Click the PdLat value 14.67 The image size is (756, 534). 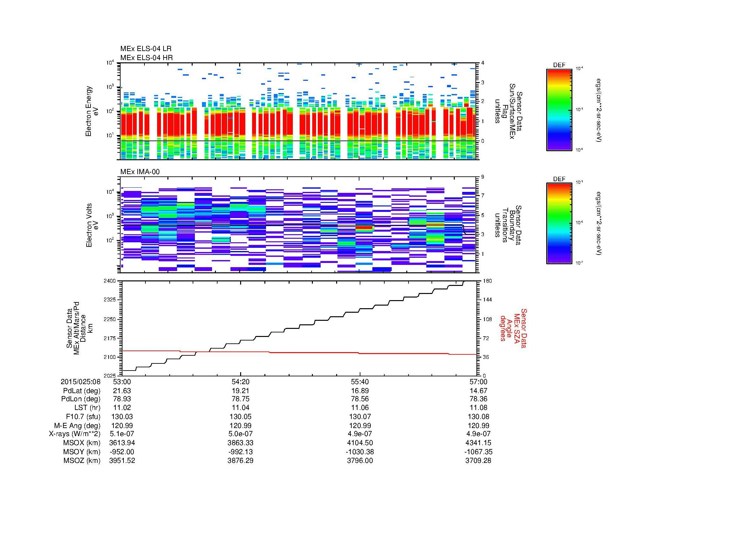[478, 391]
